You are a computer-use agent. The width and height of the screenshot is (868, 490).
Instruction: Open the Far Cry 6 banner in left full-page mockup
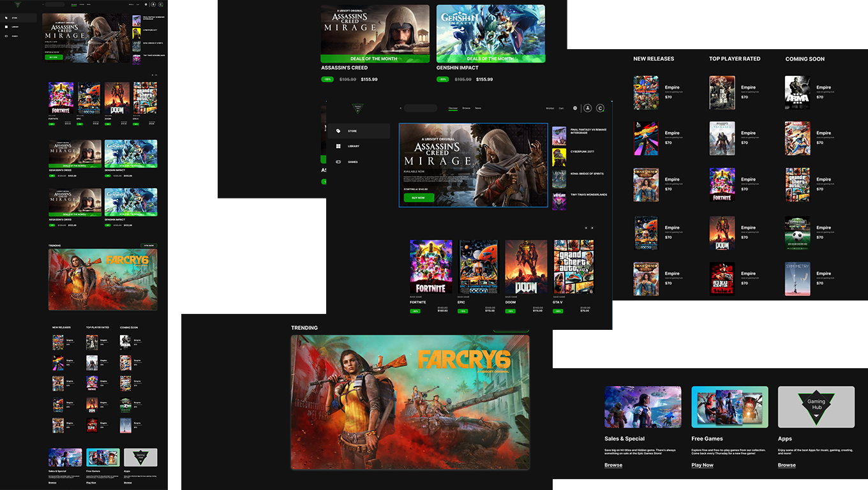(103, 279)
